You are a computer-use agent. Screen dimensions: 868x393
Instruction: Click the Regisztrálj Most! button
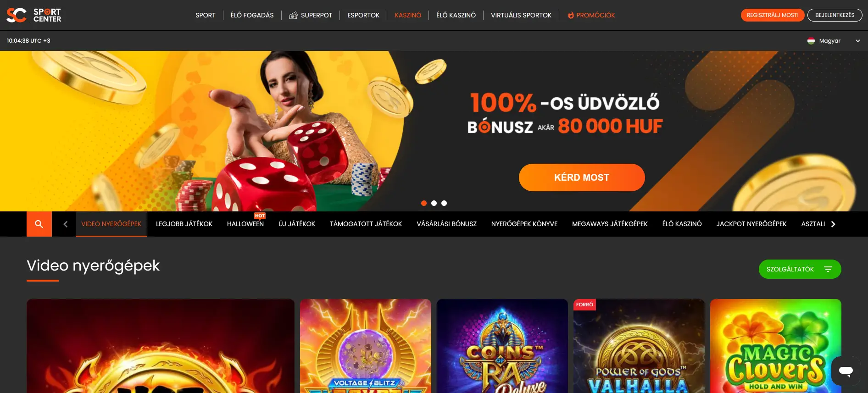[x=773, y=15]
